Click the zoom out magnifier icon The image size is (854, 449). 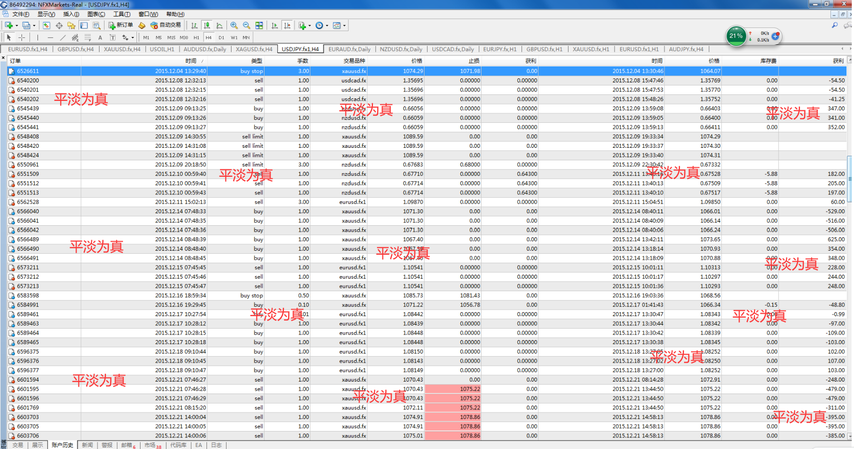coord(246,25)
